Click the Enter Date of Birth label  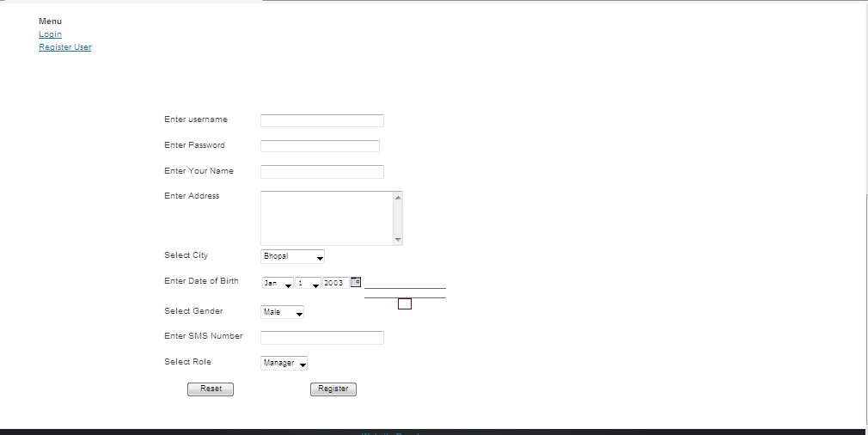coord(201,281)
